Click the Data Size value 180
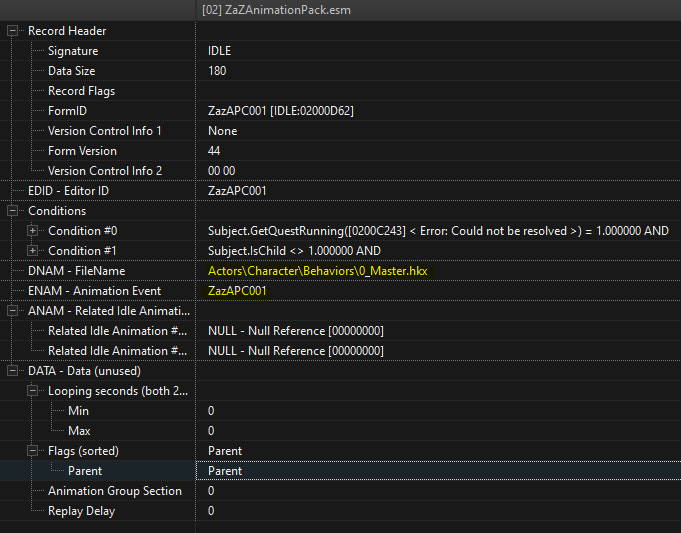This screenshot has height=533, width=681. coord(217,71)
